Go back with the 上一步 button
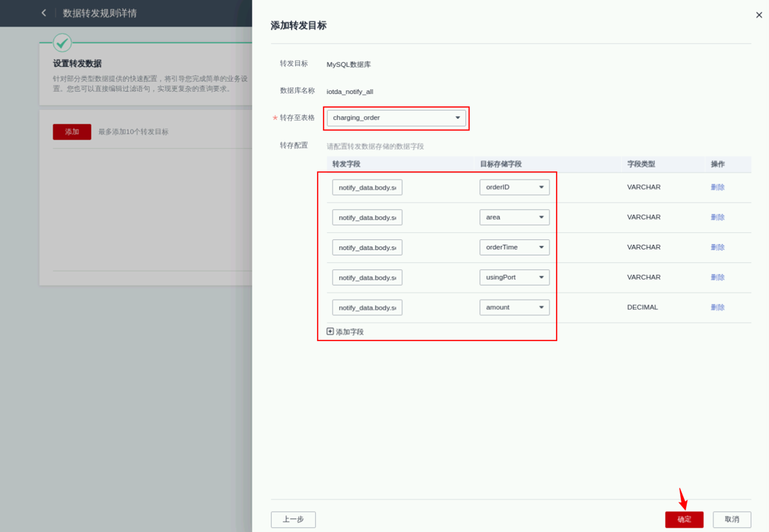Image resolution: width=769 pixels, height=532 pixels. click(293, 519)
